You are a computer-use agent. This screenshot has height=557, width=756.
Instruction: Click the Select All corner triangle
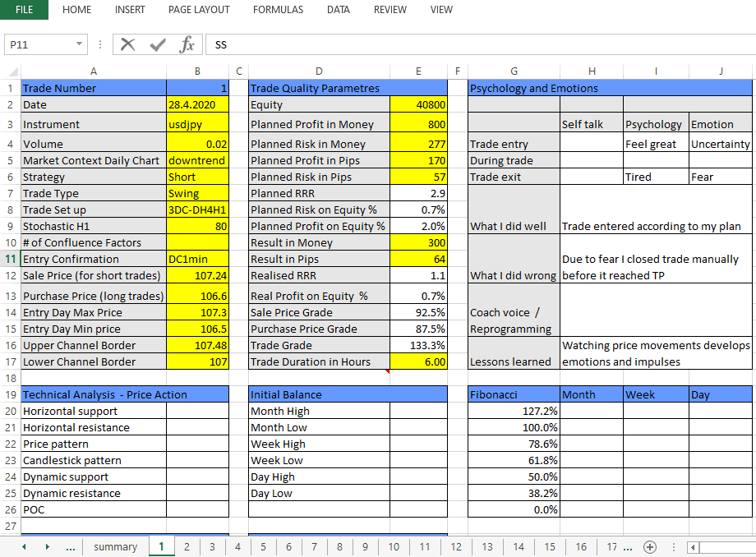point(10,71)
